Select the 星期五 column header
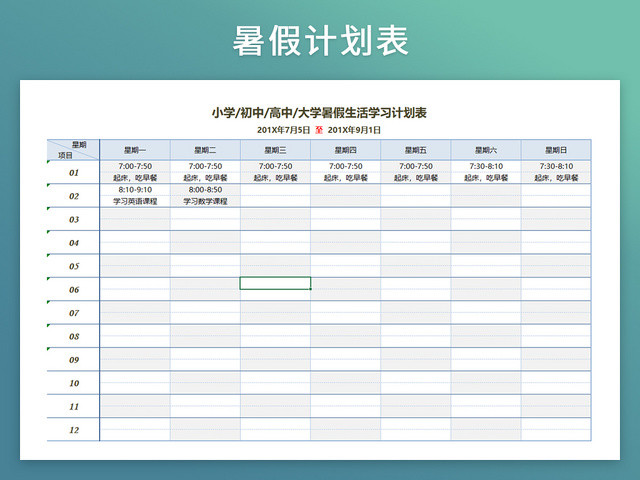Image resolution: width=640 pixels, height=480 pixels. tap(416, 150)
